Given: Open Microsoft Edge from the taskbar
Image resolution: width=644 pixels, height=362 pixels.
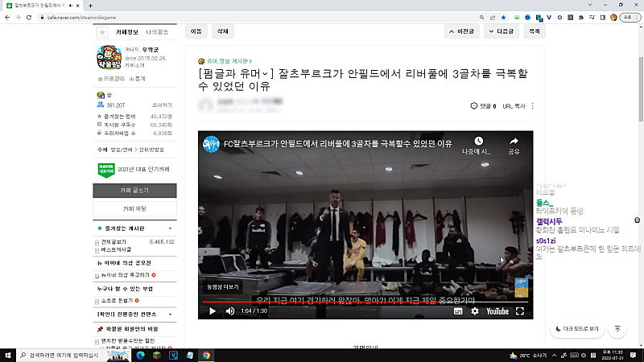Looking at the screenshot, I should [x=140, y=355].
